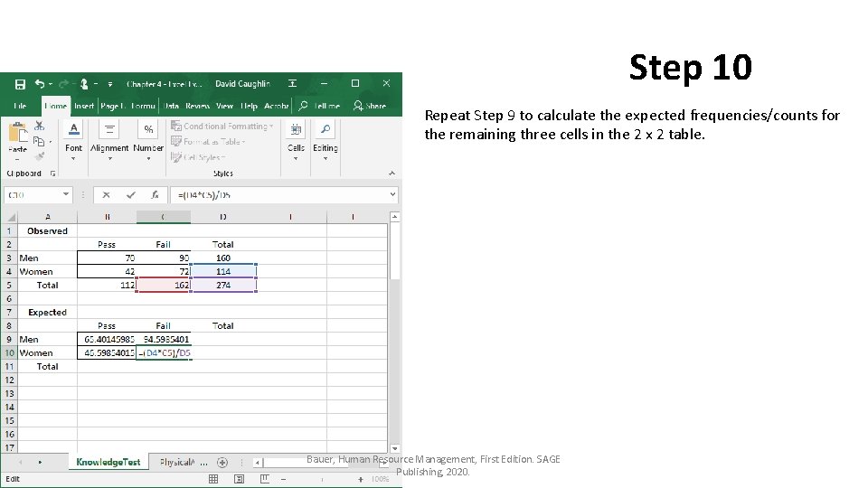Click the 100% zoom level

[x=380, y=479]
